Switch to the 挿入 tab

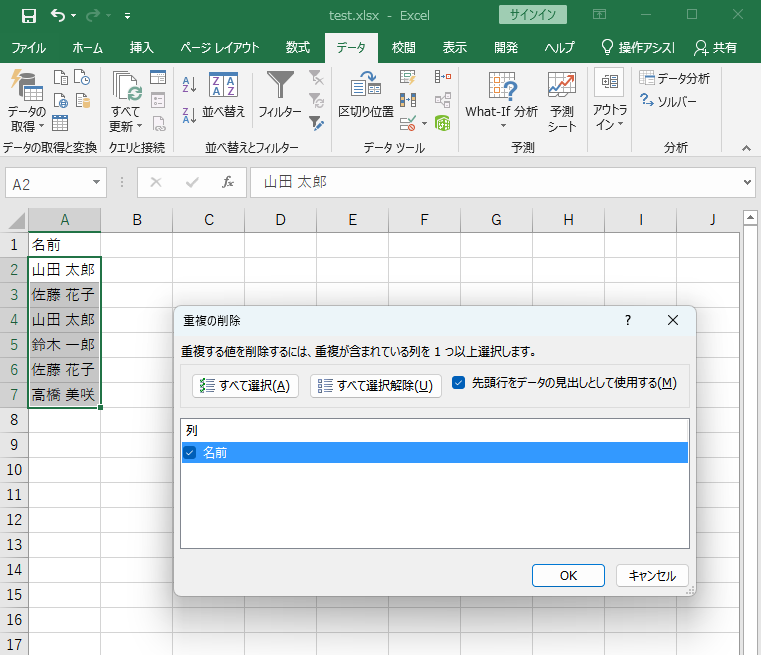(142, 48)
